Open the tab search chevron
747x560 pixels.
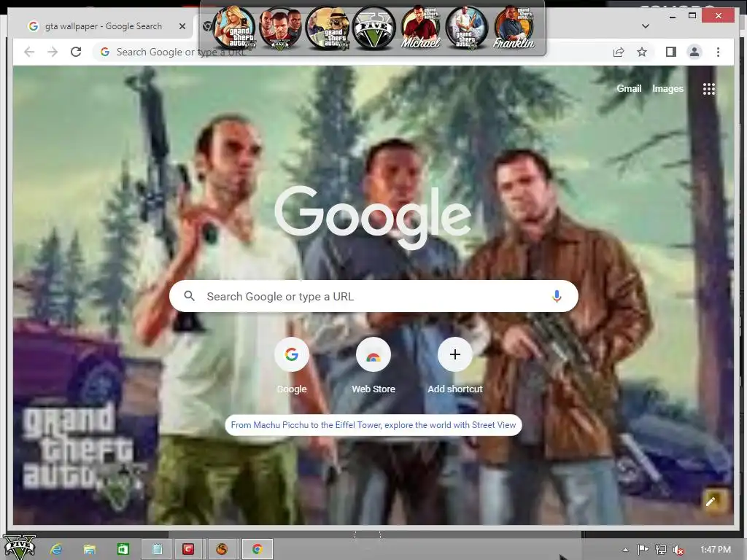pos(646,26)
